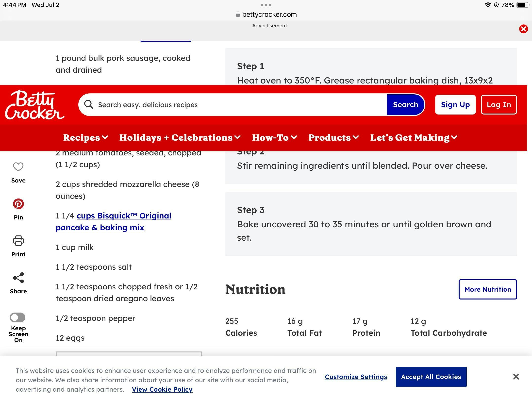The image size is (532, 399).
Task: Open Customize Settings for cookies
Action: [x=356, y=377]
